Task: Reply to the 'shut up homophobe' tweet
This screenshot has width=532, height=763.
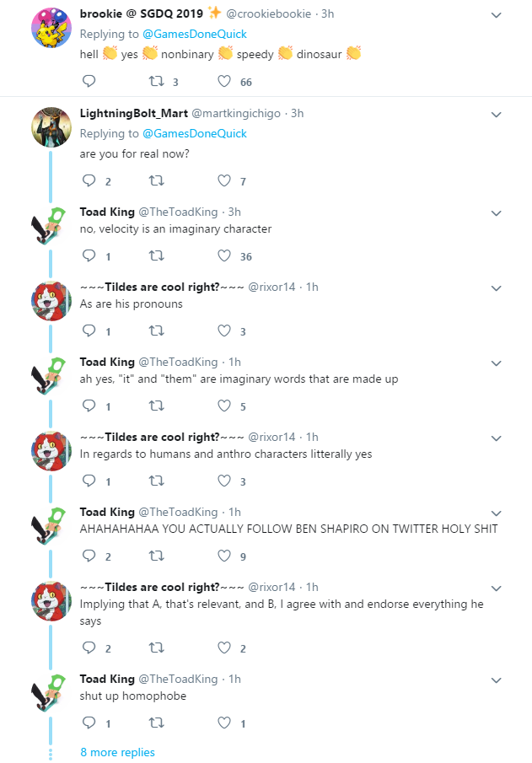Action: [89, 723]
